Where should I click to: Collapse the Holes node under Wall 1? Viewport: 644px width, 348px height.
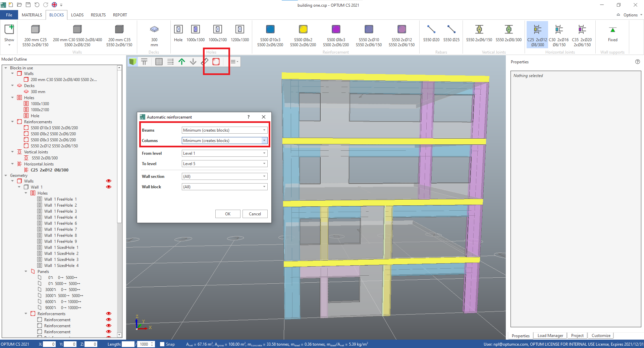pos(26,193)
